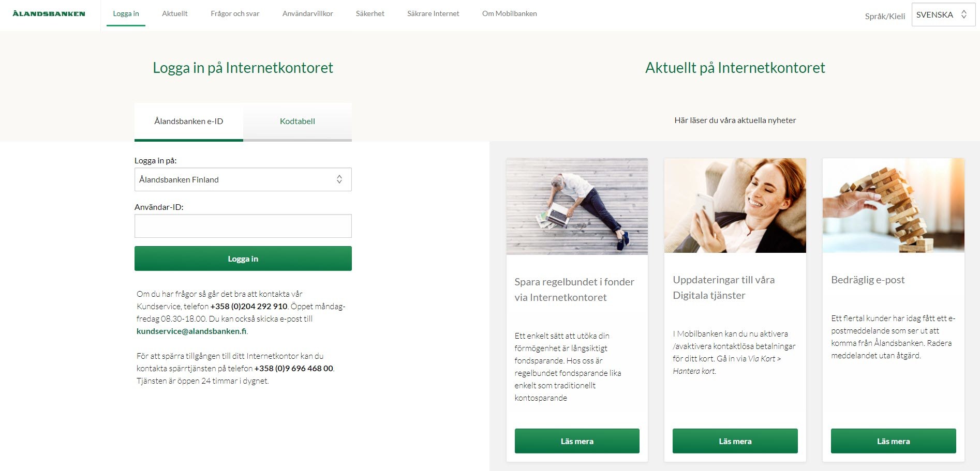Open the woman with phone thumbnail
980x471 pixels.
tap(735, 206)
